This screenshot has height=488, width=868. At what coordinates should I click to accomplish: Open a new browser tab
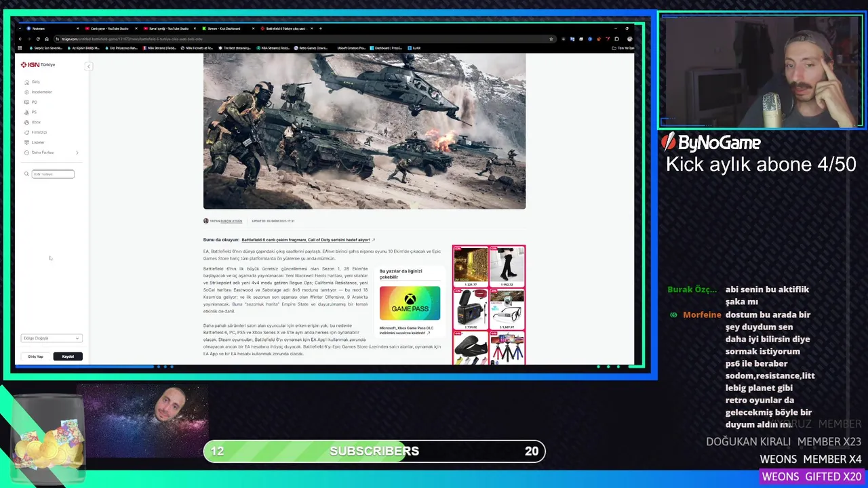point(321,28)
